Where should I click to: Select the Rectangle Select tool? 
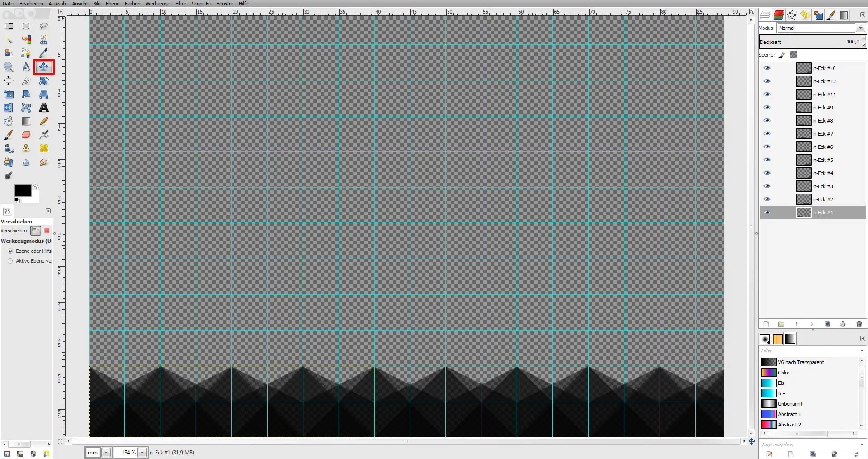click(9, 26)
